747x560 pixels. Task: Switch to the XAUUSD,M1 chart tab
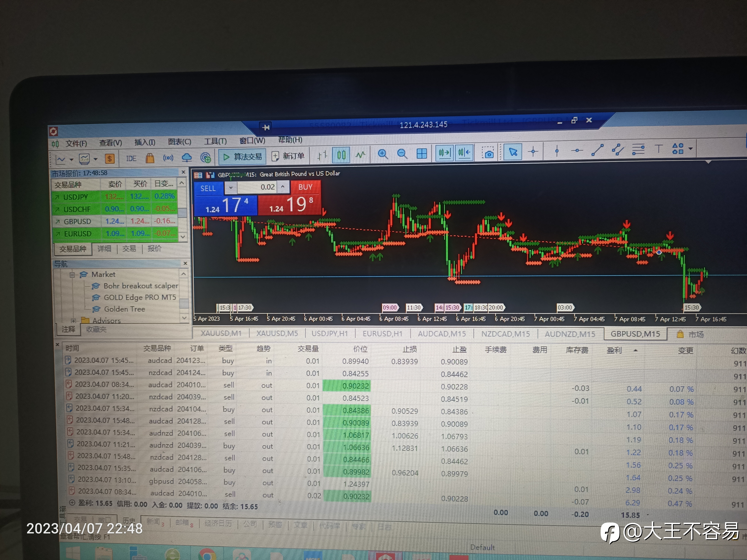coord(221,333)
